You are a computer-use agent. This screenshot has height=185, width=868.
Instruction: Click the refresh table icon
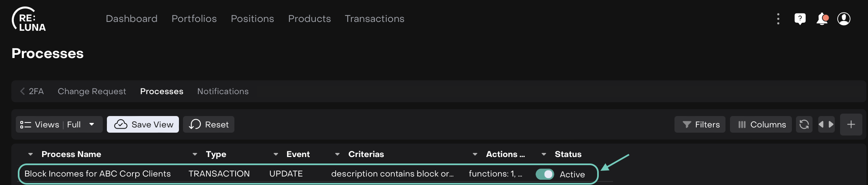point(804,125)
